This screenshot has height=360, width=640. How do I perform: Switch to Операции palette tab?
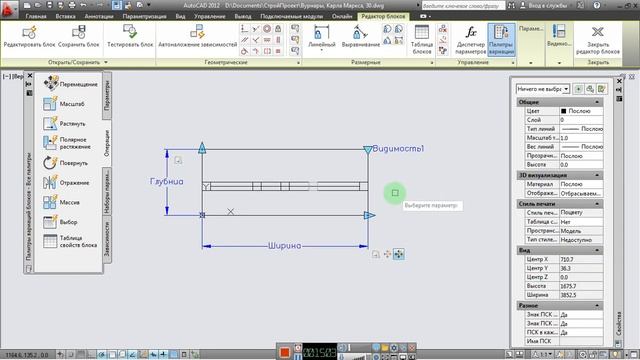coord(107,143)
